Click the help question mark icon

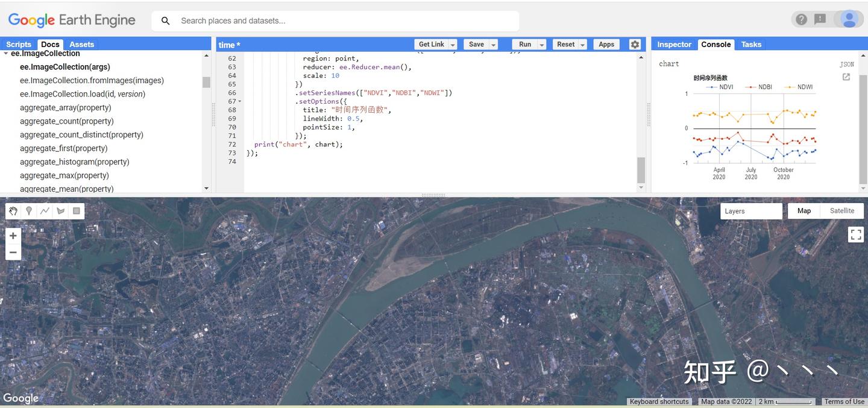[801, 19]
